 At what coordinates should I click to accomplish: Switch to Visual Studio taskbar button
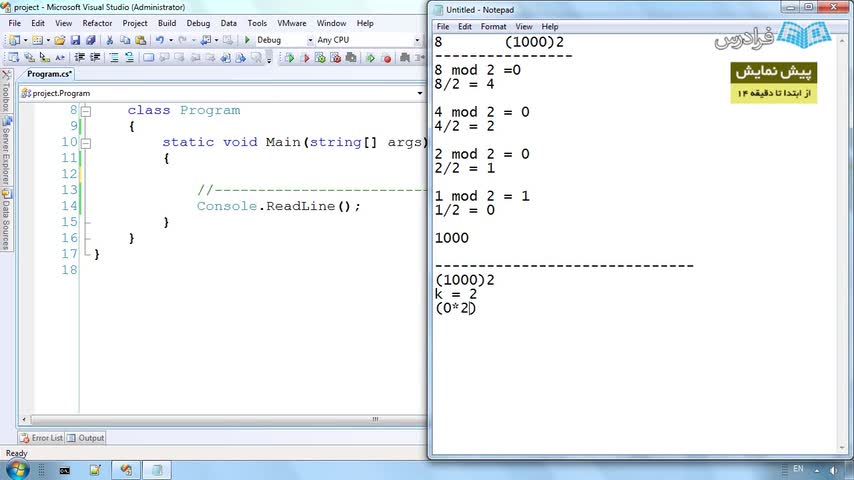click(x=126, y=470)
